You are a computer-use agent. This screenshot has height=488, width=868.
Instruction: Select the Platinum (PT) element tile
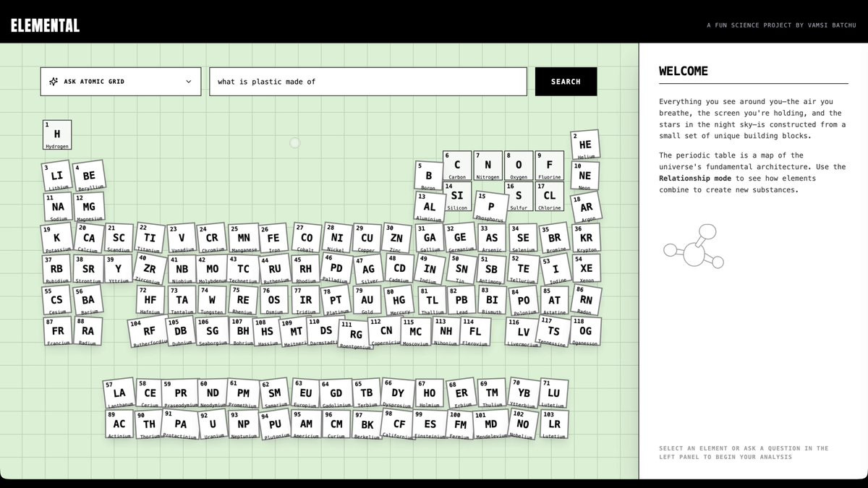(x=336, y=301)
